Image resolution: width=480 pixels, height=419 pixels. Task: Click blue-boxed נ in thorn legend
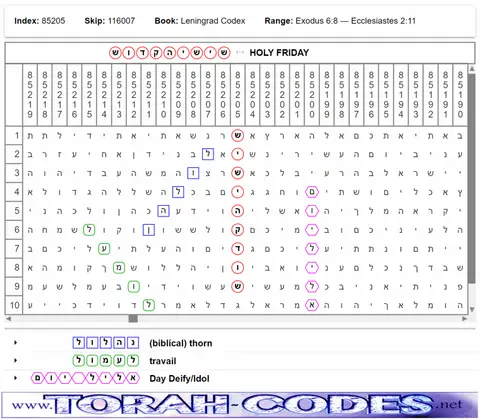click(x=133, y=343)
